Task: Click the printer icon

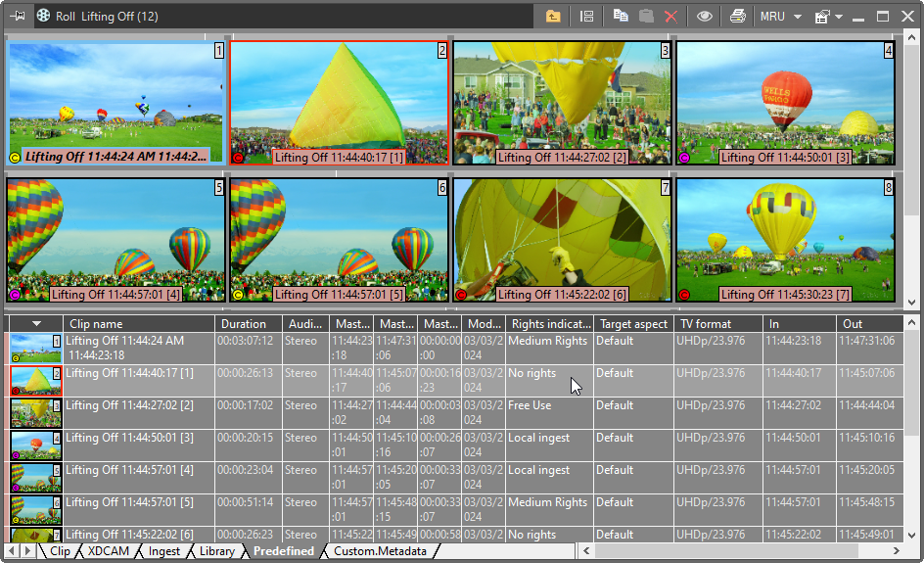Action: click(737, 17)
